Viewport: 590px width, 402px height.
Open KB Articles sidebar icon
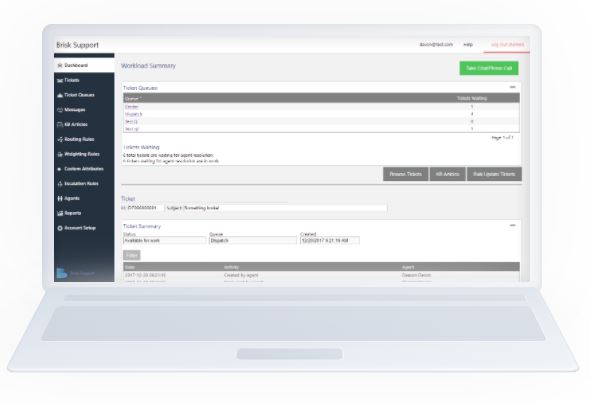pos(60,125)
